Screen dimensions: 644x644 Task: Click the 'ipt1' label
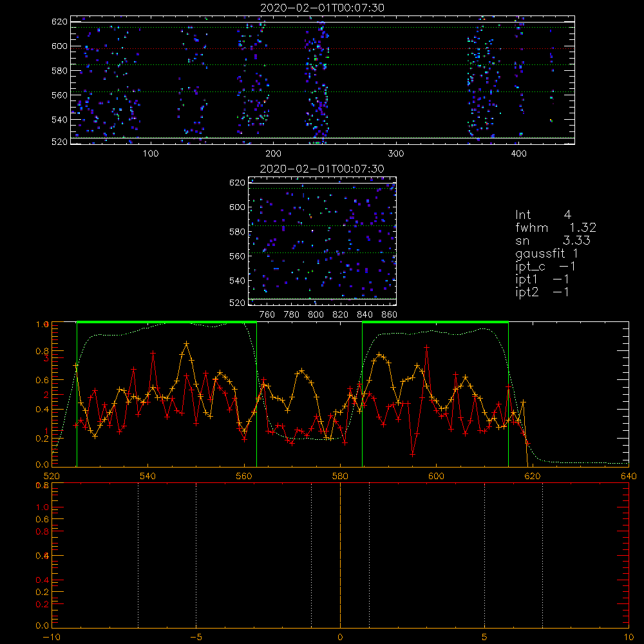click(527, 279)
